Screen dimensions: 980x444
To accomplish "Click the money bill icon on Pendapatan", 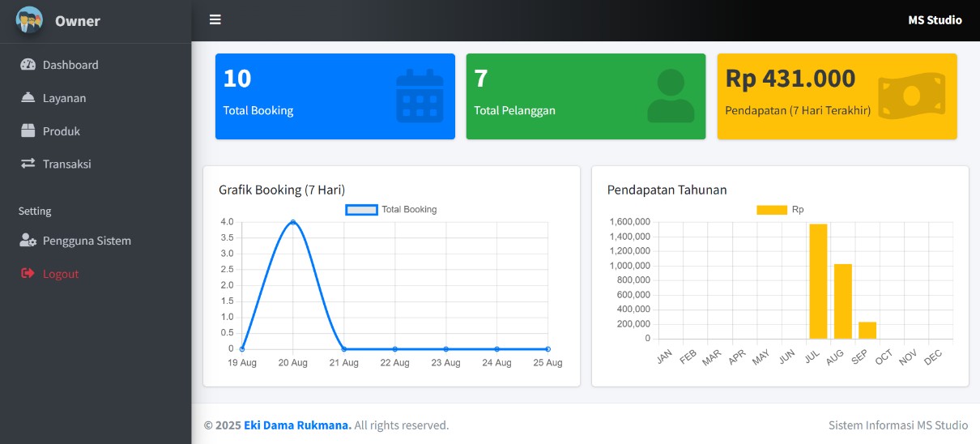I will pyautogui.click(x=912, y=96).
